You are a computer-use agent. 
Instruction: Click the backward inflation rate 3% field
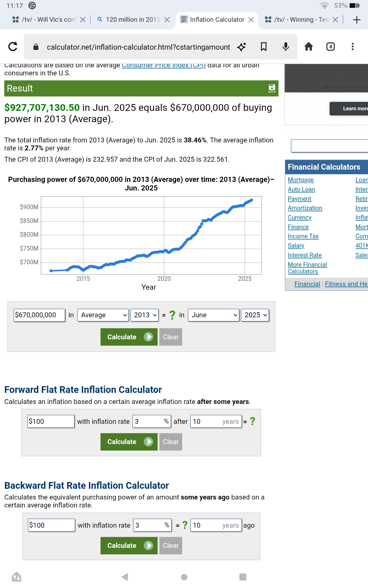click(152, 525)
